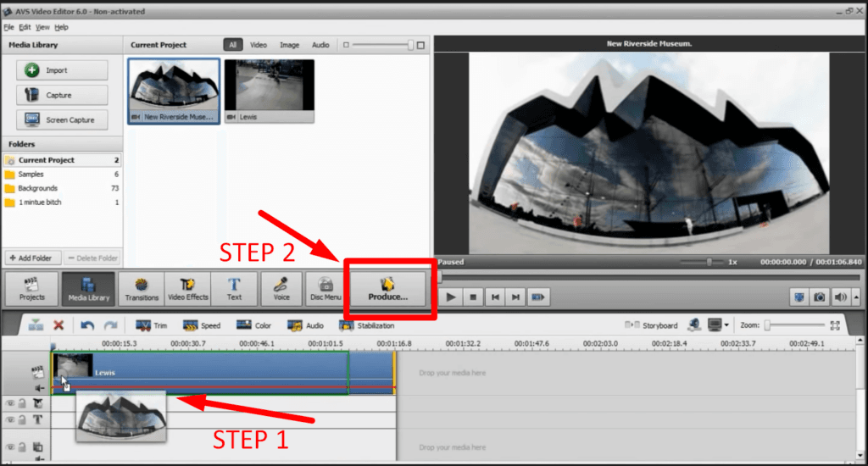Open the Stabilization tool
Image resolution: width=868 pixels, height=466 pixels.
pyautogui.click(x=367, y=325)
